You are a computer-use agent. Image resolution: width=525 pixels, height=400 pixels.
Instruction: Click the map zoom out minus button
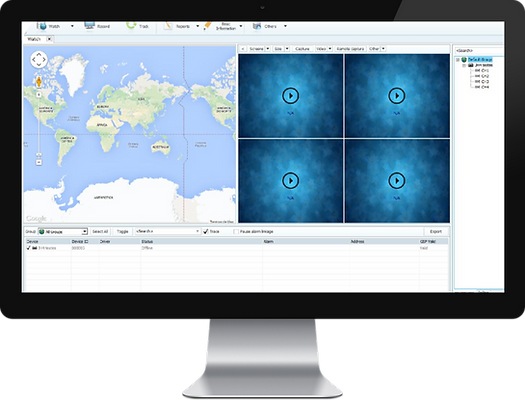click(x=39, y=162)
